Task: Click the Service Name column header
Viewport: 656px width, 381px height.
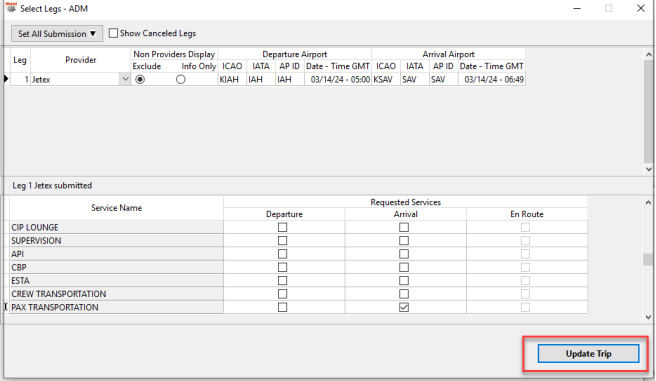Action: click(116, 208)
